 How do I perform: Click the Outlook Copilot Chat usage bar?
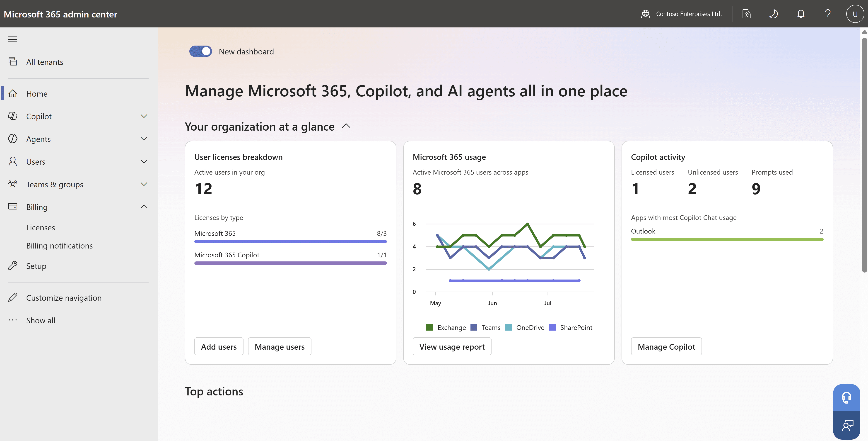pyautogui.click(x=727, y=239)
